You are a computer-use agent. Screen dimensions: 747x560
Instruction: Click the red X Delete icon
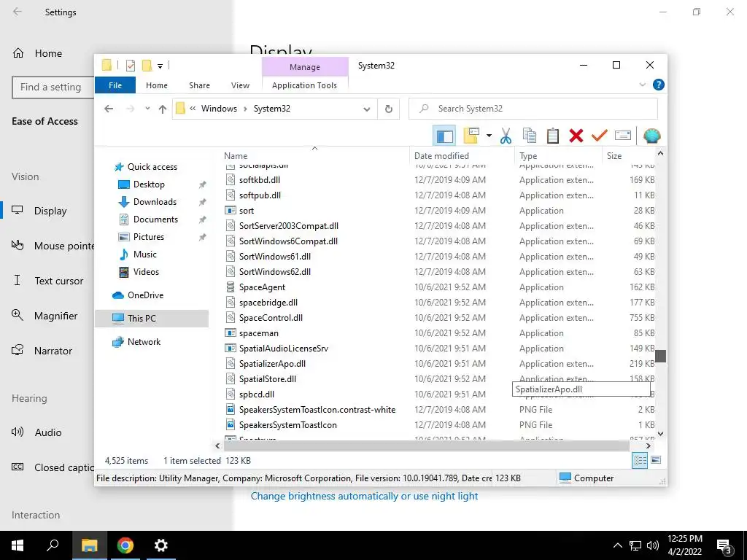(576, 136)
